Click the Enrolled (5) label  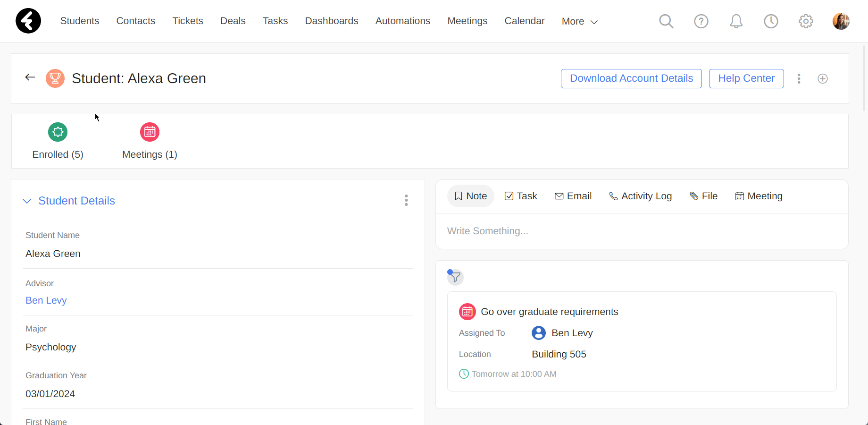coord(58,154)
